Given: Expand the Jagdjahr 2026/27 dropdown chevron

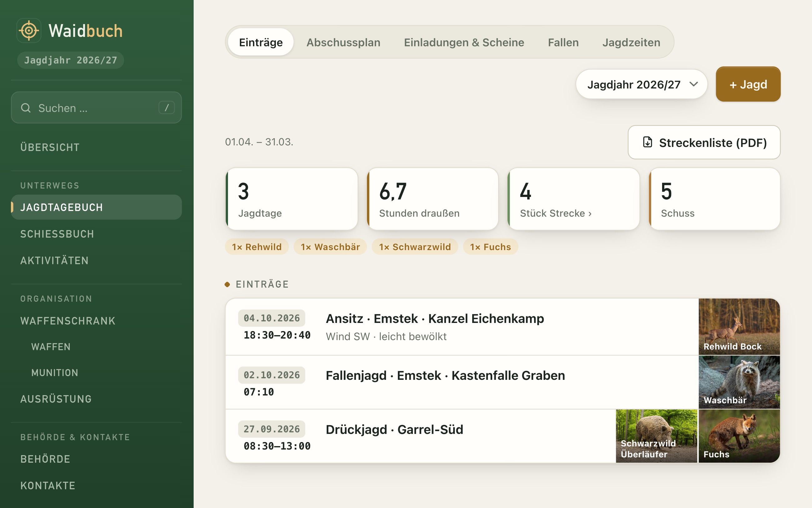Looking at the screenshot, I should (x=694, y=84).
